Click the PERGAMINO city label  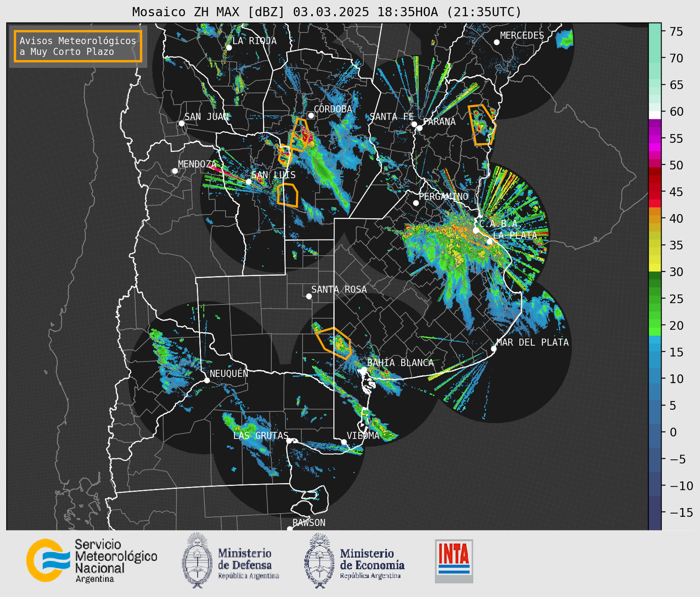click(x=444, y=196)
